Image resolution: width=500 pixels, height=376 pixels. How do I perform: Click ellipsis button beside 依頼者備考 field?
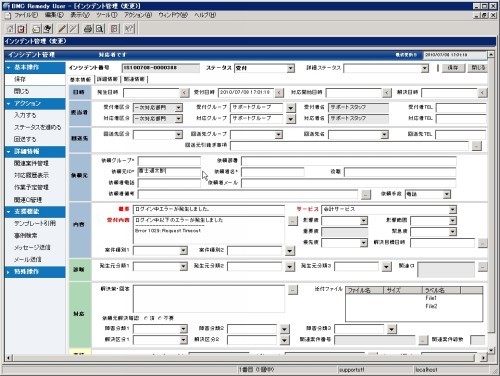click(366, 194)
